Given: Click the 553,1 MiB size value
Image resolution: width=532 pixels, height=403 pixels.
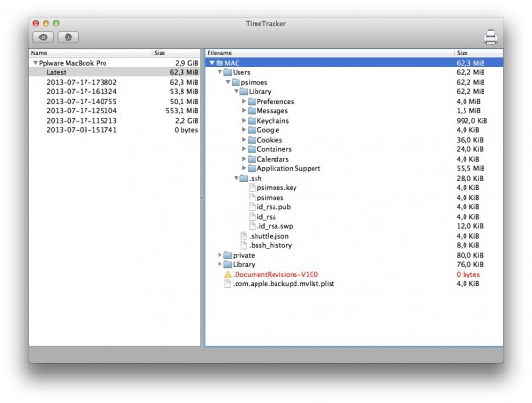Looking at the screenshot, I should 181,110.
